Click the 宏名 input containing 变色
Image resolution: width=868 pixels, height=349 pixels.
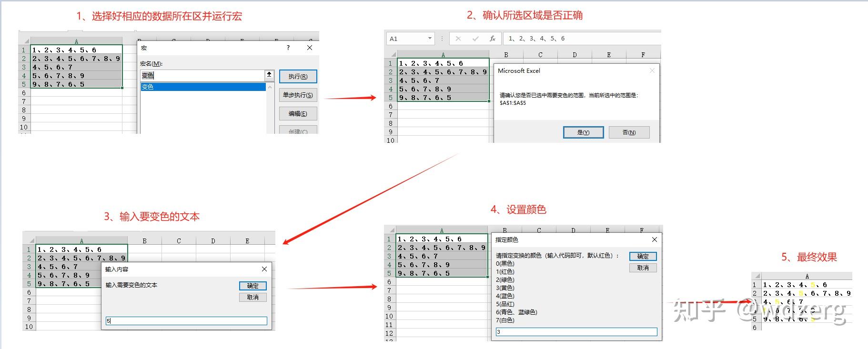pyautogui.click(x=202, y=75)
